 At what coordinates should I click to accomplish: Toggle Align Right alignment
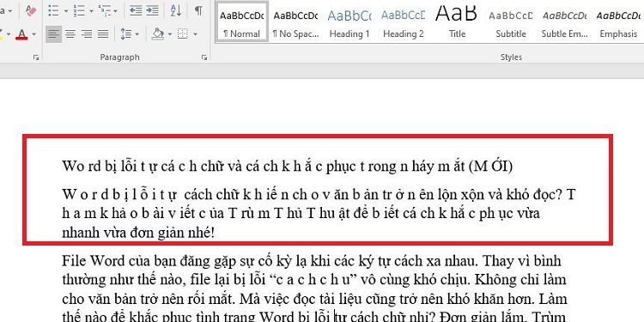[87, 34]
